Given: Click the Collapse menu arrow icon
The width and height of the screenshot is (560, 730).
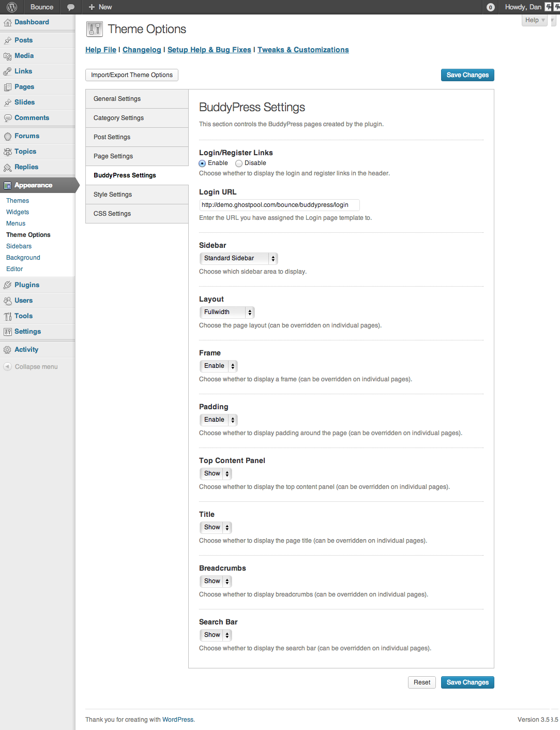Looking at the screenshot, I should 8,367.
